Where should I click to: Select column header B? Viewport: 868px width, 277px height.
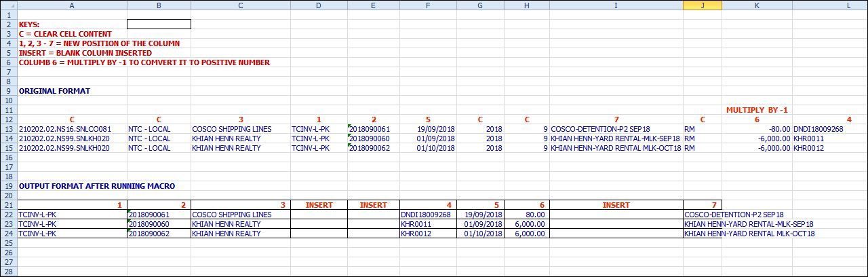(x=159, y=5)
